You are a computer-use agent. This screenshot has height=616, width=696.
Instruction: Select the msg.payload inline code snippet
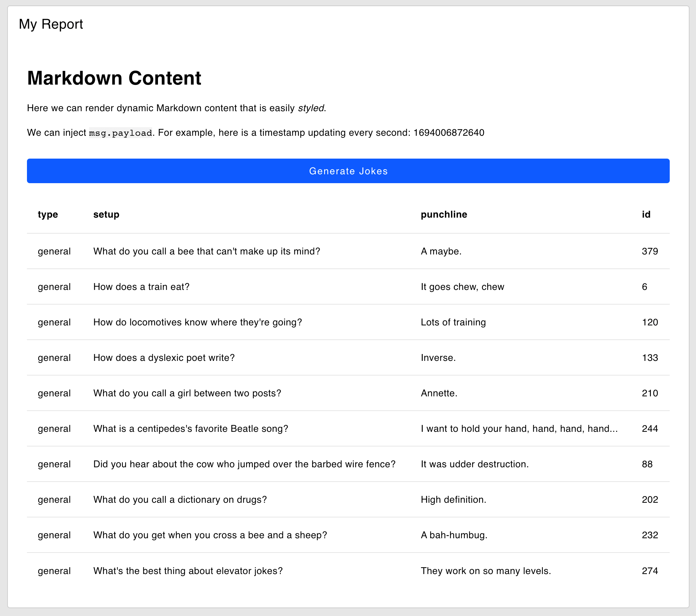click(x=120, y=133)
